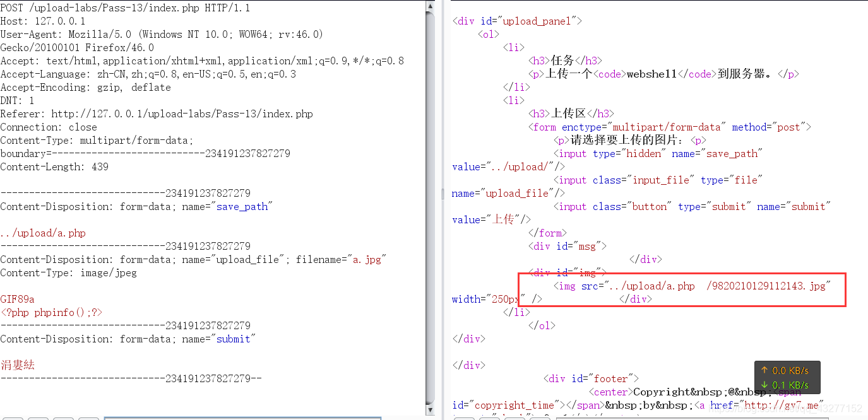Click the div id="msg" line
The height and width of the screenshot is (420, 868).
(568, 247)
